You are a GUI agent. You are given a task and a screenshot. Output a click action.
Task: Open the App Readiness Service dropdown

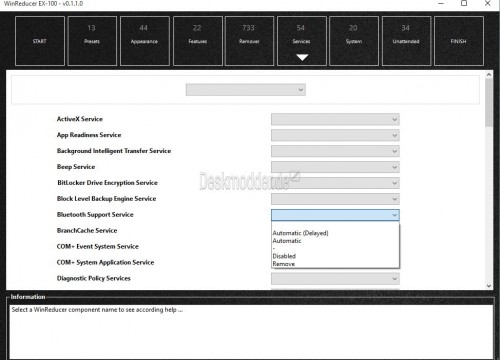click(335, 135)
